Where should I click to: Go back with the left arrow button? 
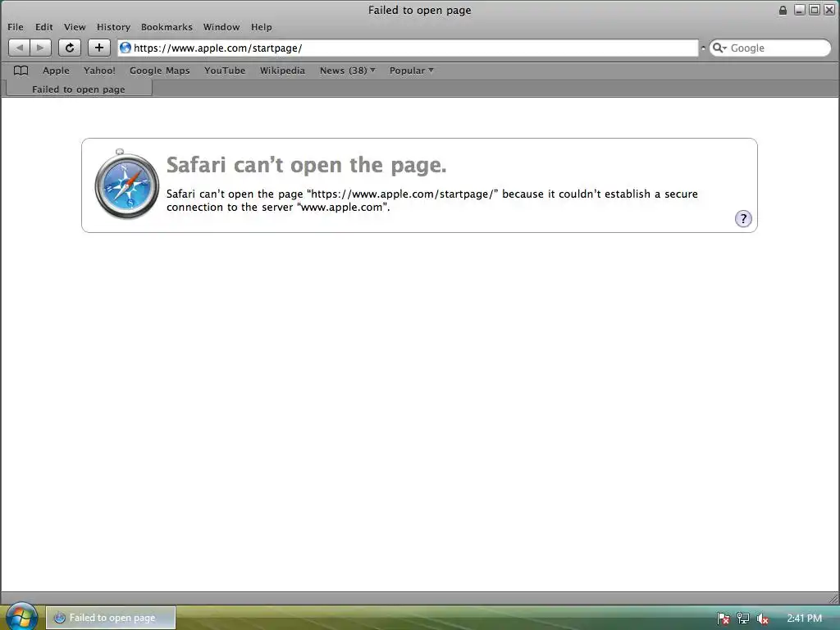coord(20,48)
